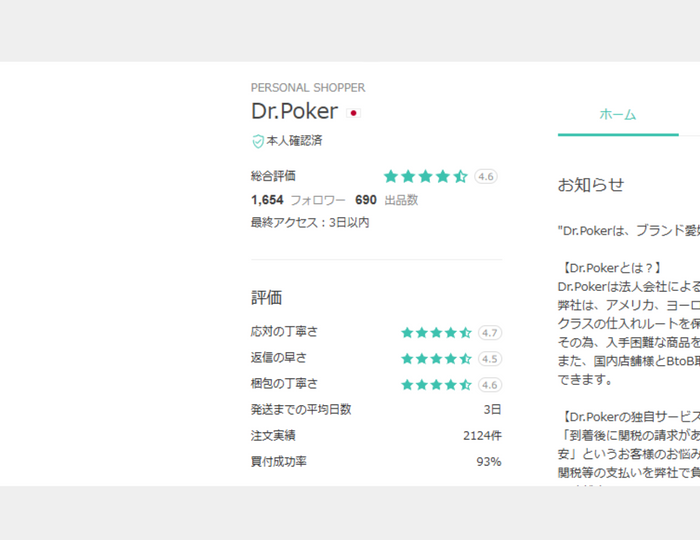Click the PERSONAL SHOPPER label
This screenshot has width=700, height=540.
click(308, 88)
